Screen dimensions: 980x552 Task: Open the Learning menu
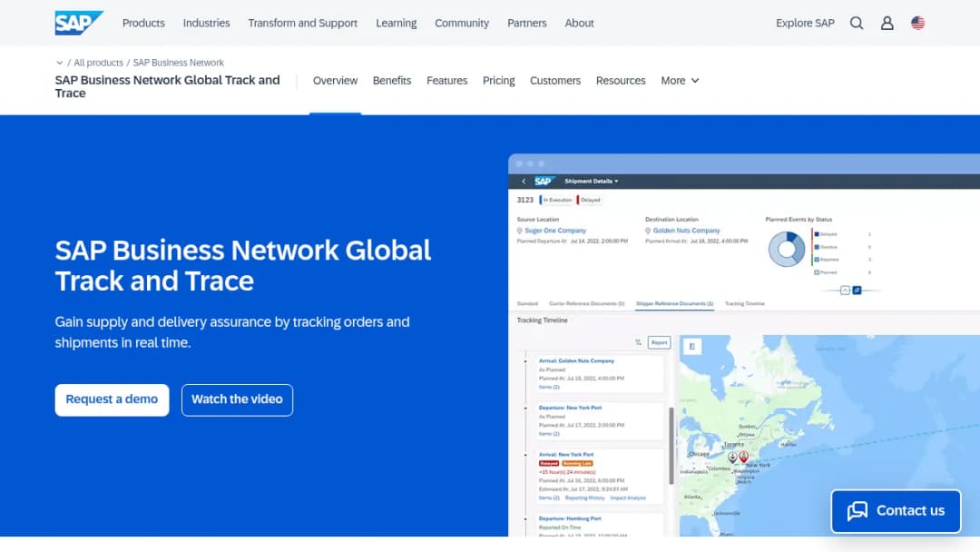(x=397, y=23)
